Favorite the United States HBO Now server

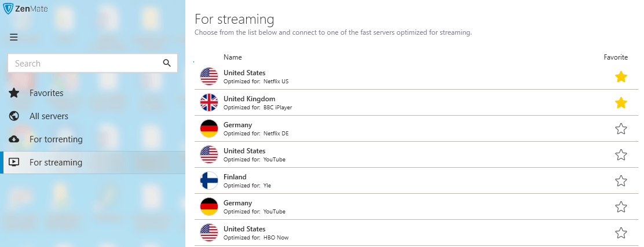pyautogui.click(x=621, y=233)
